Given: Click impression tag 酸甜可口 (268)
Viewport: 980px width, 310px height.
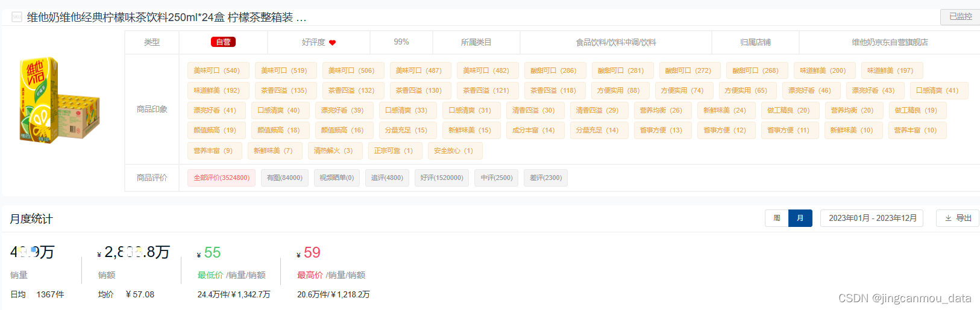Looking at the screenshot, I should pyautogui.click(x=757, y=70).
